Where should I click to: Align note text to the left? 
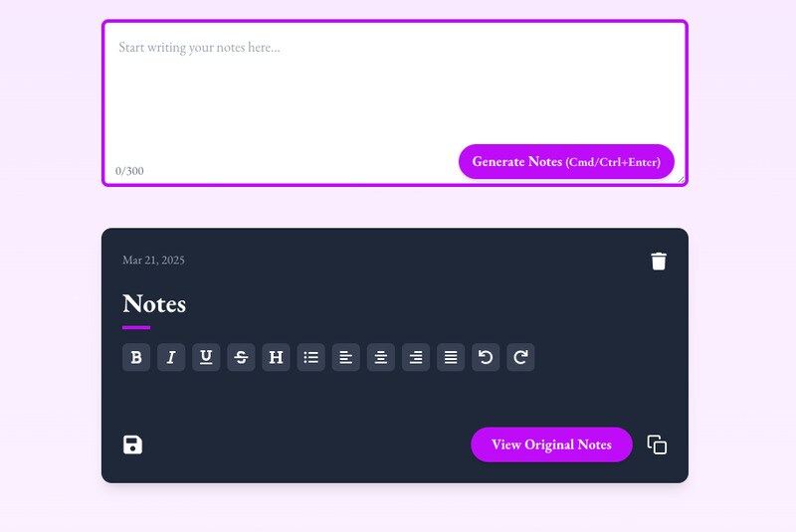coord(346,357)
